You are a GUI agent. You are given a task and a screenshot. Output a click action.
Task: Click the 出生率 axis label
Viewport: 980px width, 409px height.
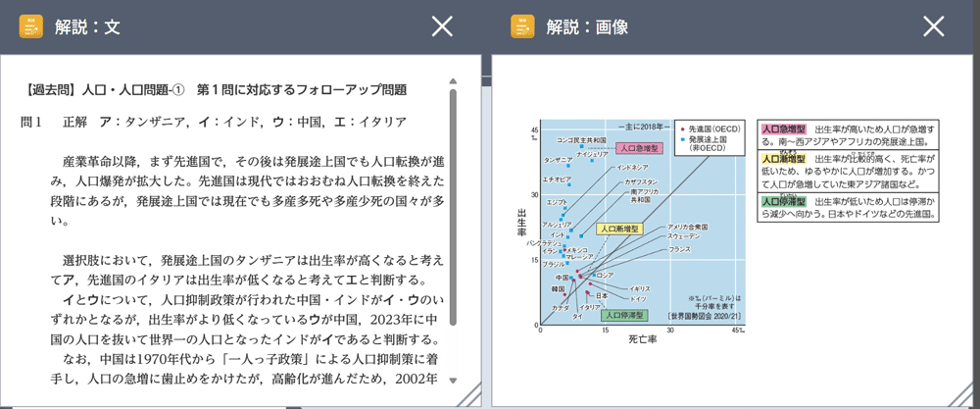521,224
